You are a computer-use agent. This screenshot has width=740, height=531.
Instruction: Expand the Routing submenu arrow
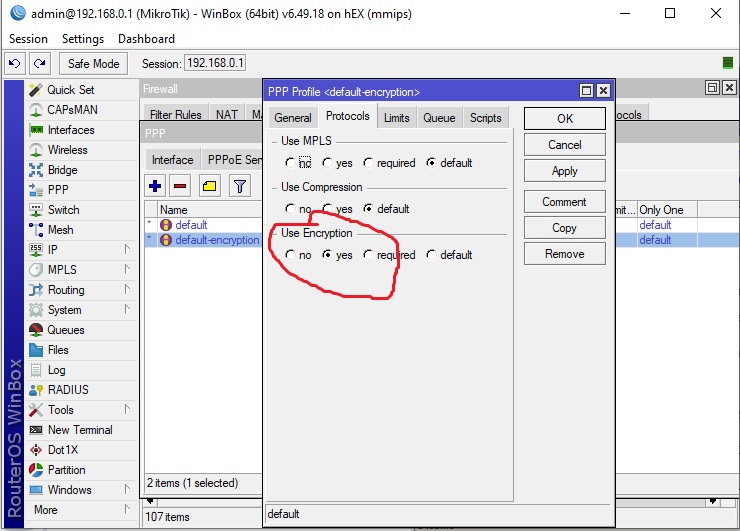pos(127,289)
